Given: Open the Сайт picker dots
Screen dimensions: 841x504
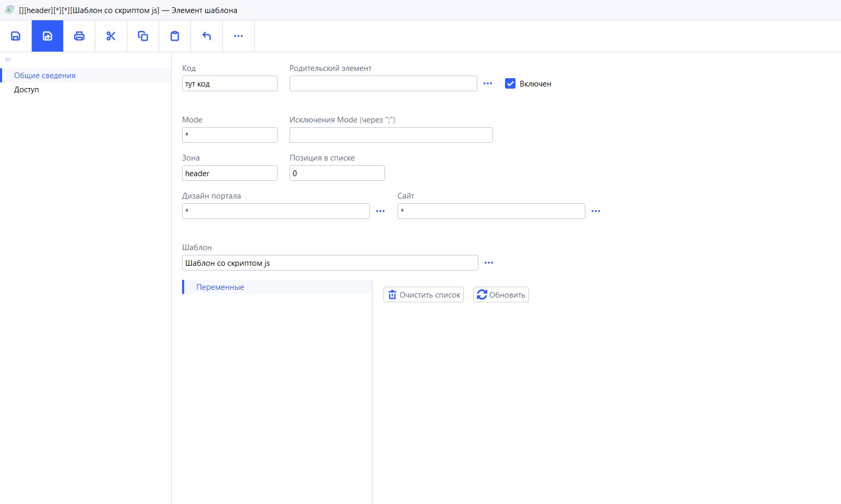Looking at the screenshot, I should point(596,211).
